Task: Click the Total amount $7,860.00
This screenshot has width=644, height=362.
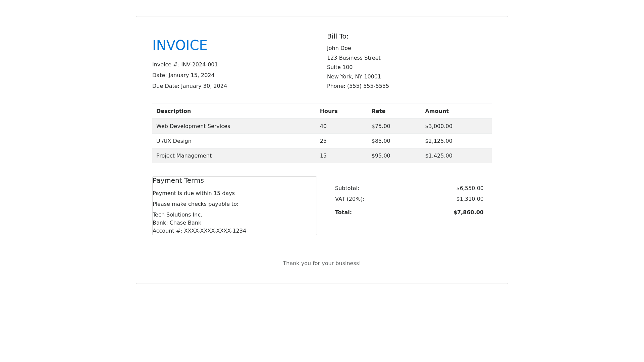Action: point(468,213)
